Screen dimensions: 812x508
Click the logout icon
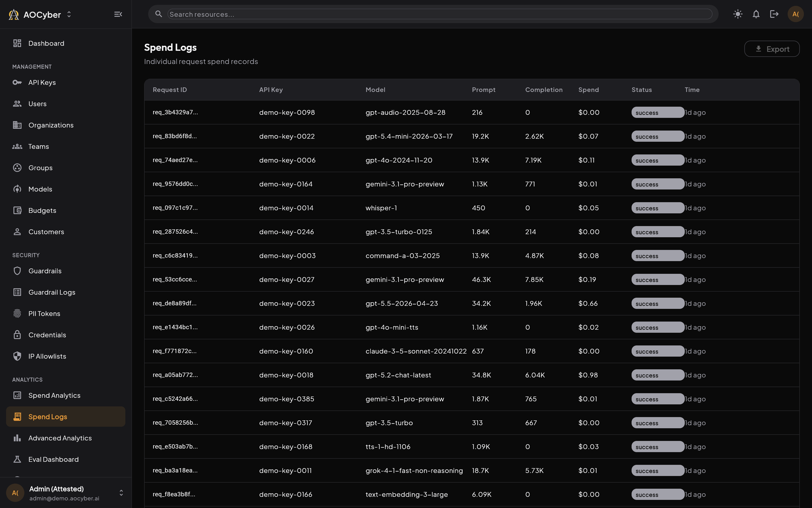[774, 14]
